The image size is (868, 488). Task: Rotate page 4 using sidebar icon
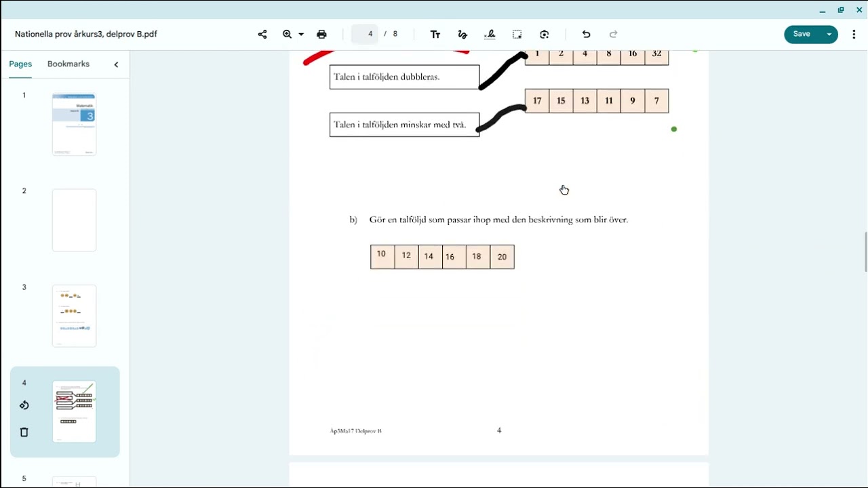24,405
